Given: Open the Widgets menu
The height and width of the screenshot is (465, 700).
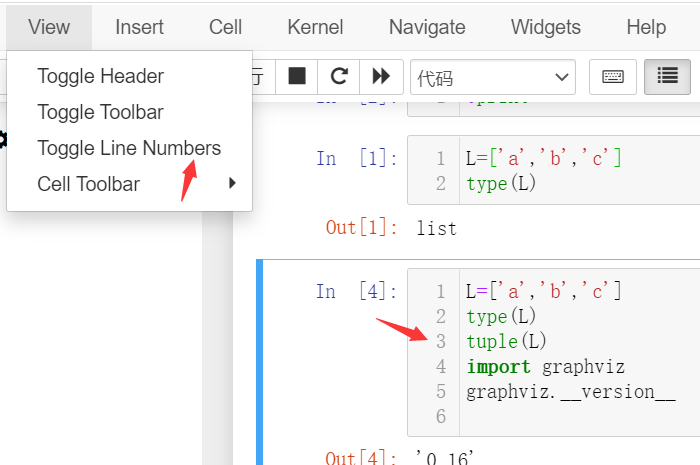Looking at the screenshot, I should pyautogui.click(x=546, y=27).
